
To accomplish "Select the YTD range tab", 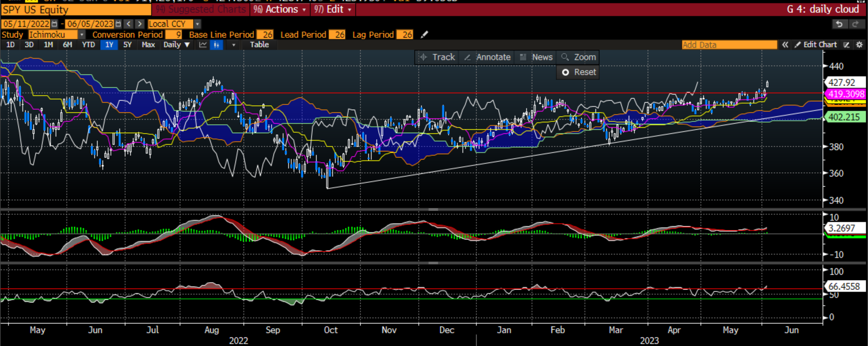I will 89,45.
